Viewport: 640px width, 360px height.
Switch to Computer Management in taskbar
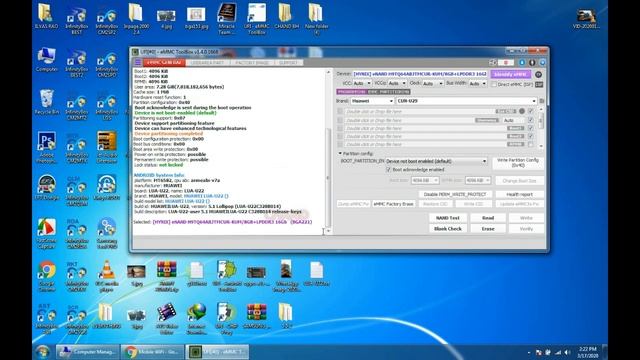pyautogui.click(x=88, y=351)
